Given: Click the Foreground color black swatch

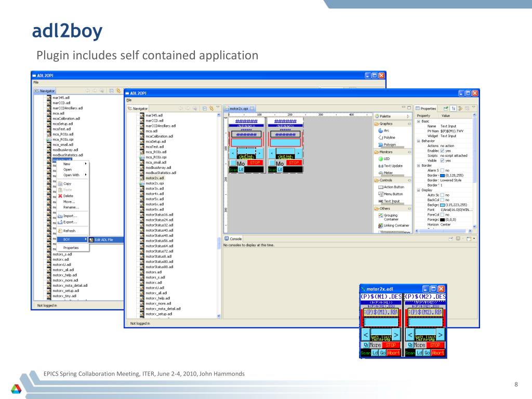Looking at the screenshot, I should click(x=443, y=220).
